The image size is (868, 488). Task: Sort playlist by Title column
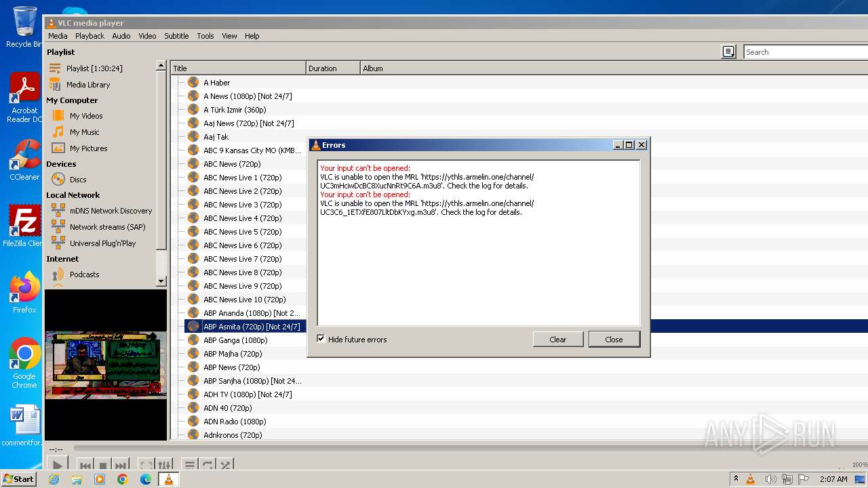(238, 68)
